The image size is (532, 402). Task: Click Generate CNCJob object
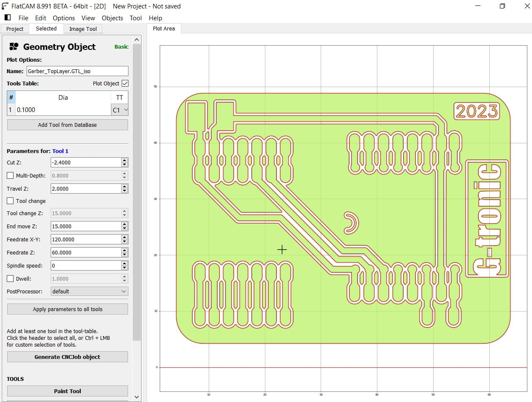(x=67, y=356)
